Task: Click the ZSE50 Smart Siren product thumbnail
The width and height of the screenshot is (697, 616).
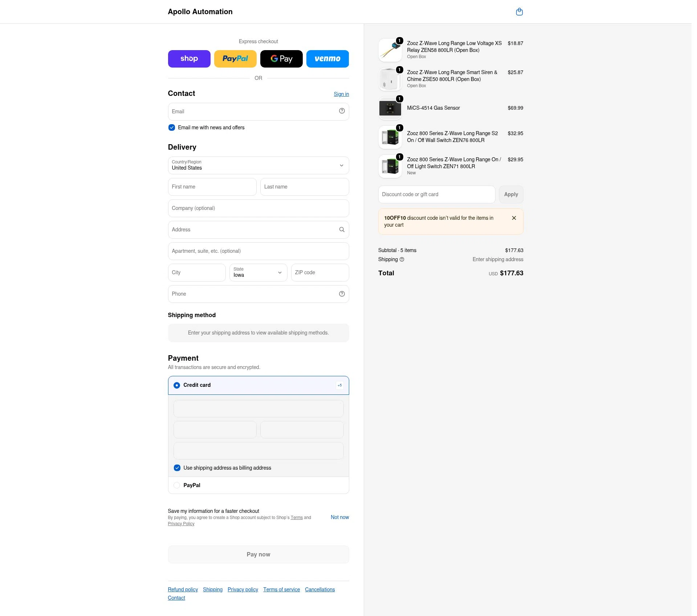Action: (x=390, y=79)
